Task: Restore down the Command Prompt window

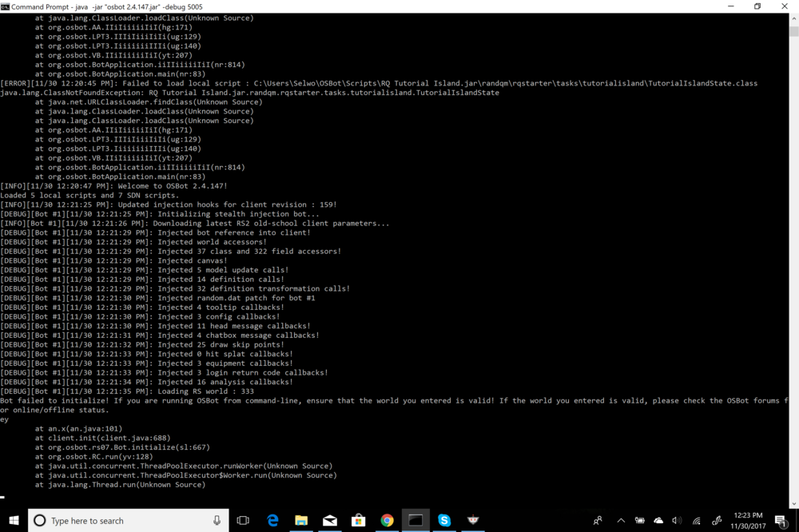Action: 757,6
